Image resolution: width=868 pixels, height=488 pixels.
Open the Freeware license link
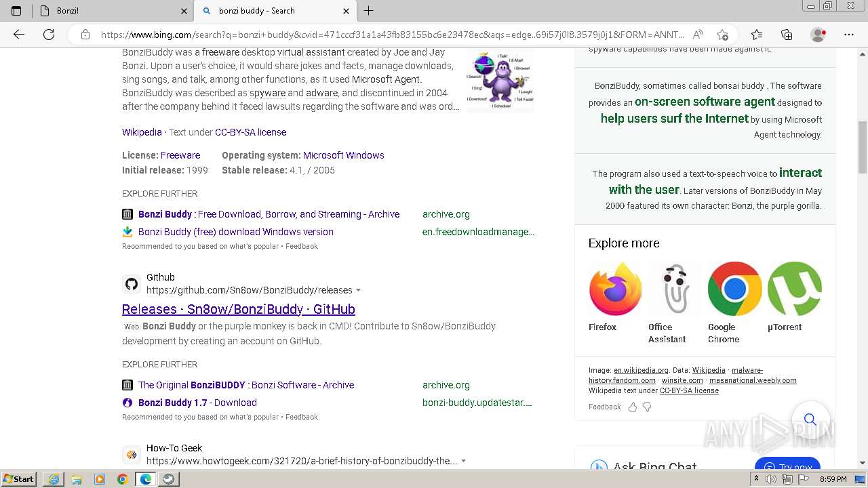pos(180,155)
